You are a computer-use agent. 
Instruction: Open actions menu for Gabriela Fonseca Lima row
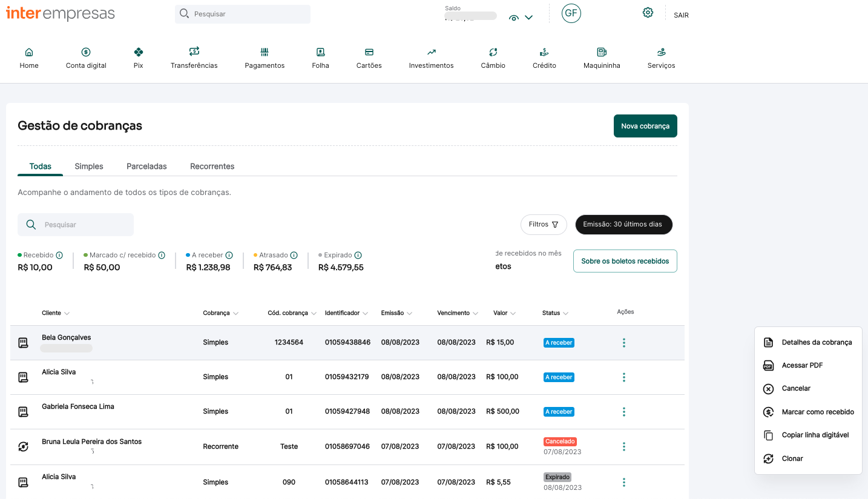click(x=624, y=412)
